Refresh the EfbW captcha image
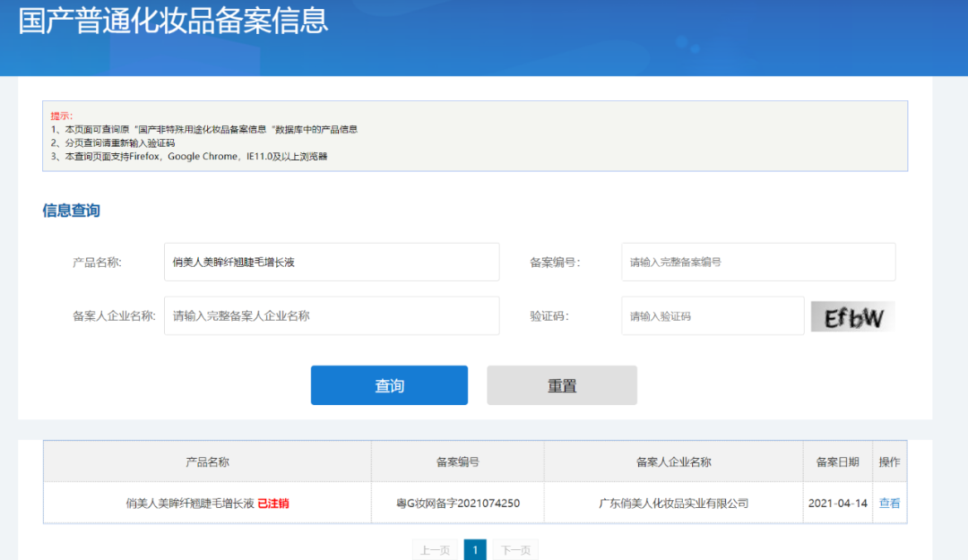 [x=852, y=317]
